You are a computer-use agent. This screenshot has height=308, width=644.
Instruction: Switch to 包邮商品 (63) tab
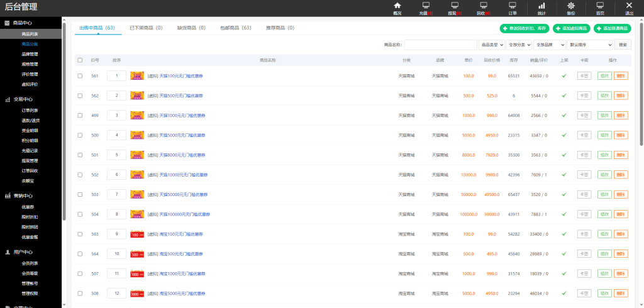[236, 28]
